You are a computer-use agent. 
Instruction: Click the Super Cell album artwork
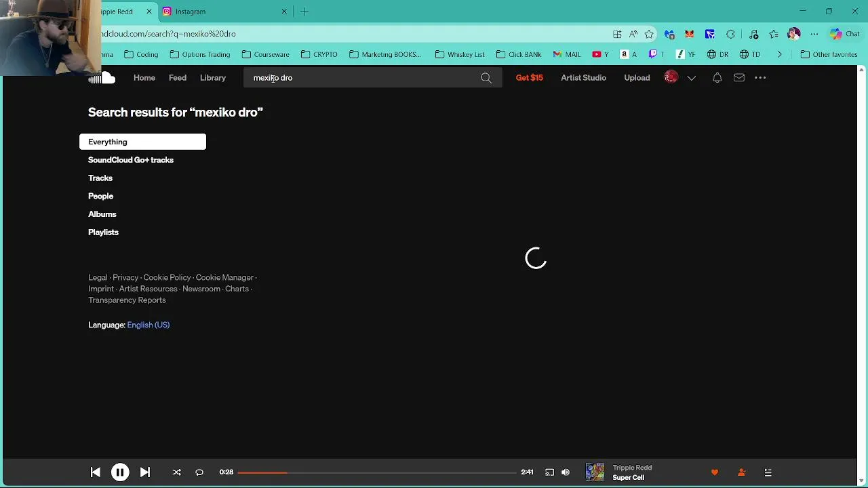[595, 472]
